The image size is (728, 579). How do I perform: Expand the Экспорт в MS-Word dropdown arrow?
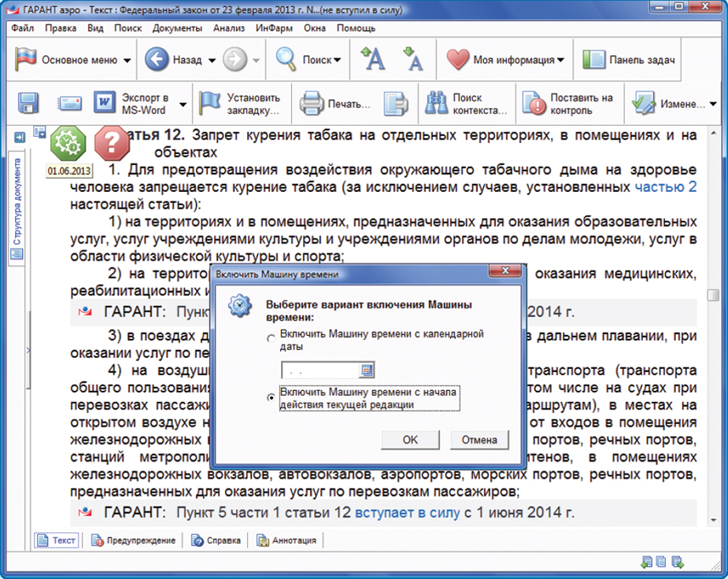point(183,104)
